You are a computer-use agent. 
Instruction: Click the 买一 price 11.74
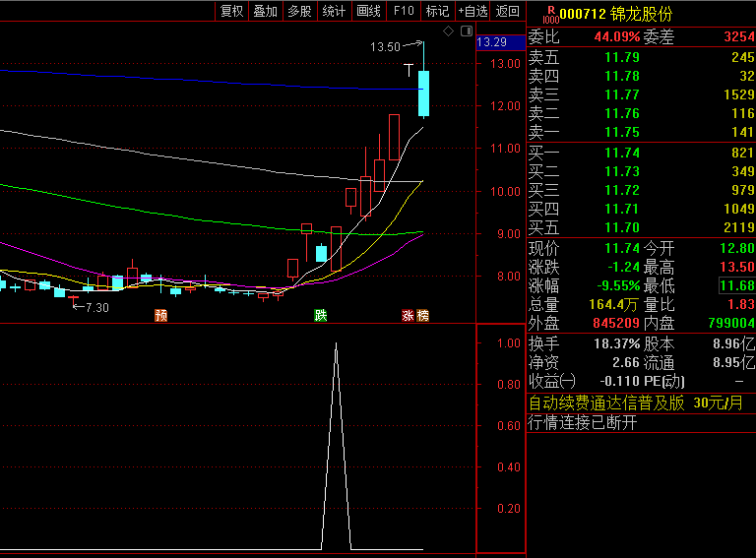coord(622,154)
